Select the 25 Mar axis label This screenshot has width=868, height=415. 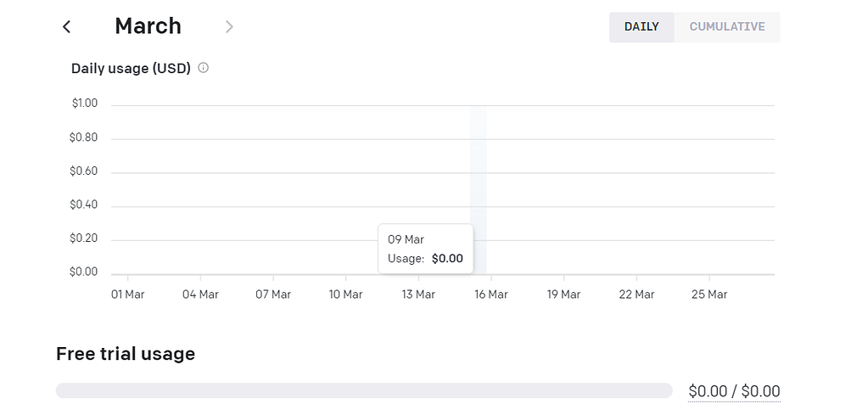pos(708,294)
